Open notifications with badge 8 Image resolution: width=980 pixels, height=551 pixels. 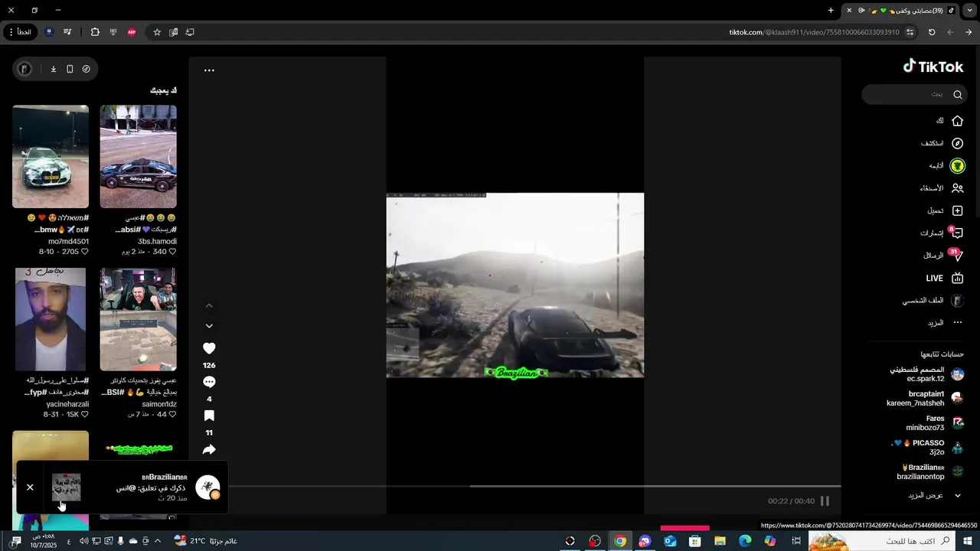click(x=956, y=233)
